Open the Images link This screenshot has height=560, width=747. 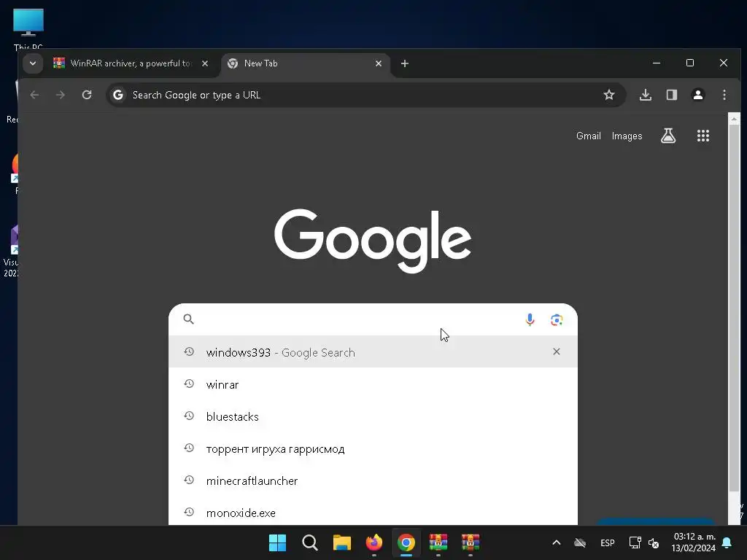tap(627, 136)
